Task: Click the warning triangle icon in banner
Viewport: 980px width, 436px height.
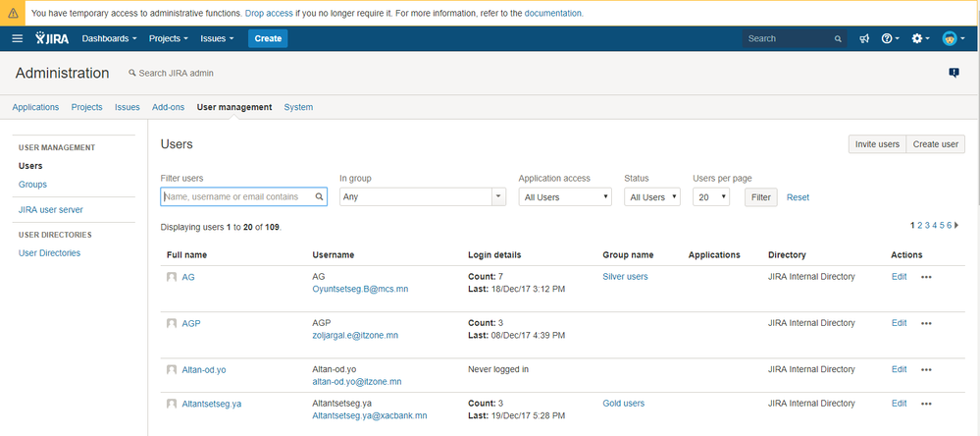Action: point(13,13)
